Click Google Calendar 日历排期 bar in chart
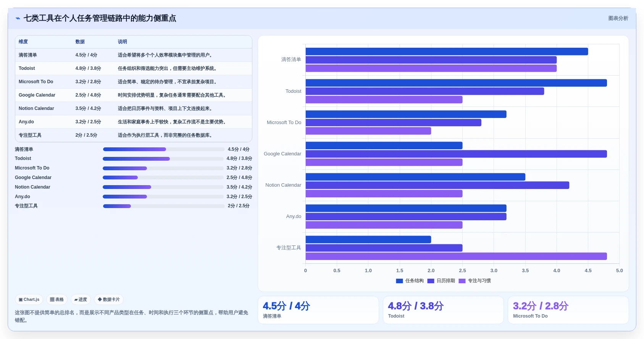 coord(456,154)
